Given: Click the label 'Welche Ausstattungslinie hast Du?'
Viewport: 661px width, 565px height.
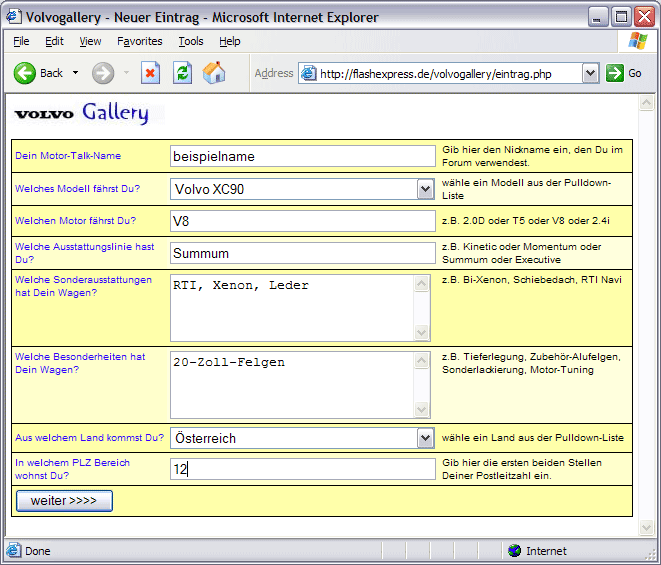Looking at the screenshot, I should (85, 253).
